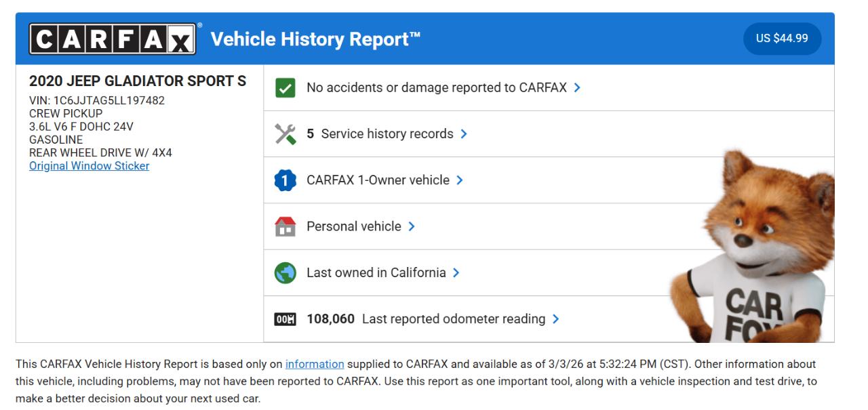Select the 108,060 odometer reading text
The height and width of the screenshot is (410, 868).
[x=330, y=319]
